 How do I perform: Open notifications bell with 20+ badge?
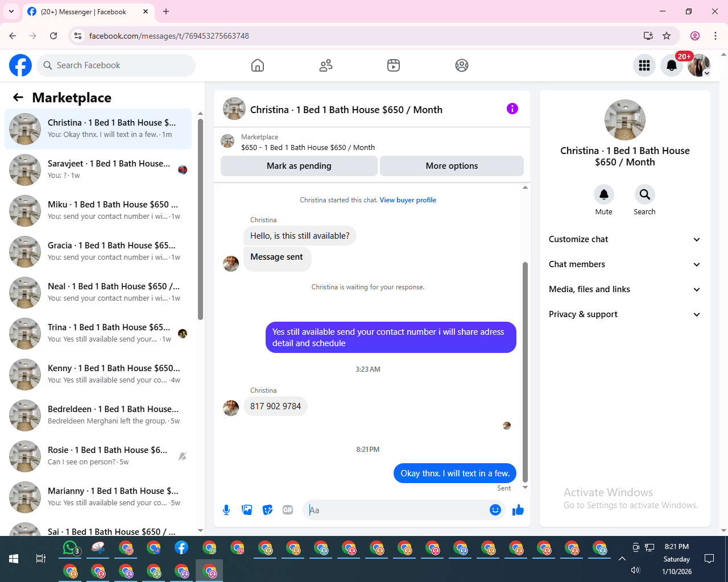click(672, 65)
